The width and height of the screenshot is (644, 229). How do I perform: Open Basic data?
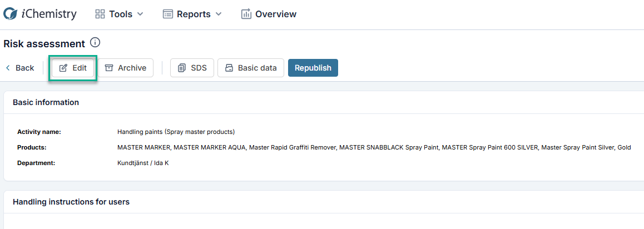250,68
